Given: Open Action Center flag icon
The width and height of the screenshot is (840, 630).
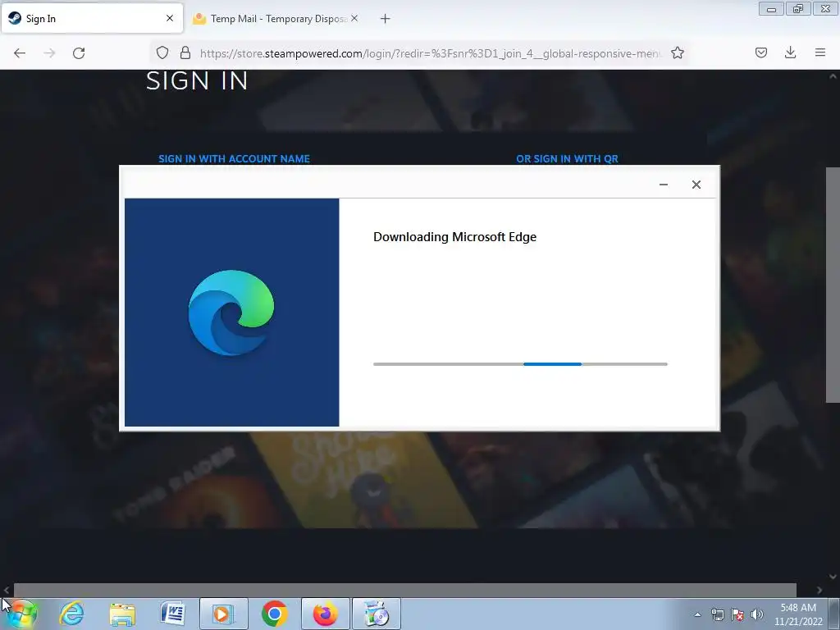Looking at the screenshot, I should (x=737, y=614).
